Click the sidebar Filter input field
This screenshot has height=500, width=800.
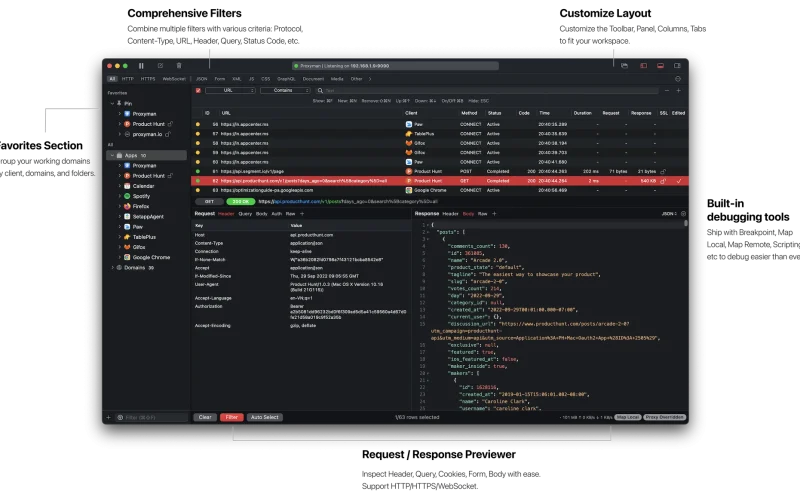coord(152,417)
